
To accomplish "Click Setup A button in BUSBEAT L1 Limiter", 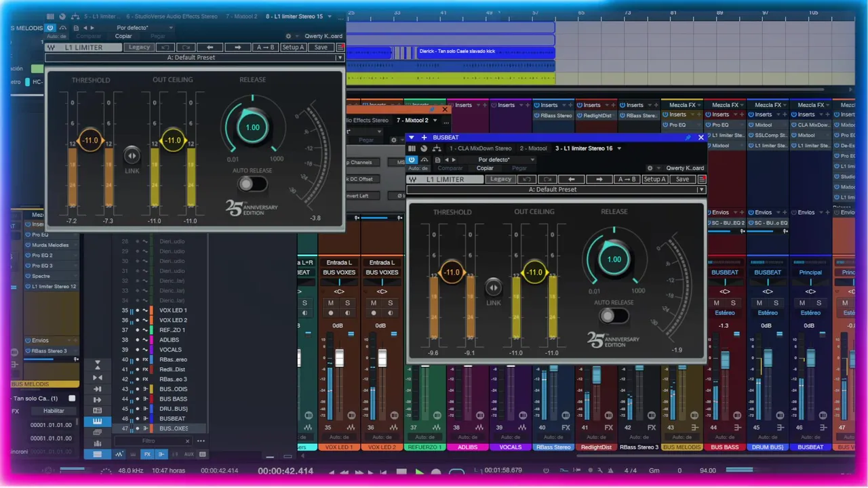I will (x=655, y=179).
